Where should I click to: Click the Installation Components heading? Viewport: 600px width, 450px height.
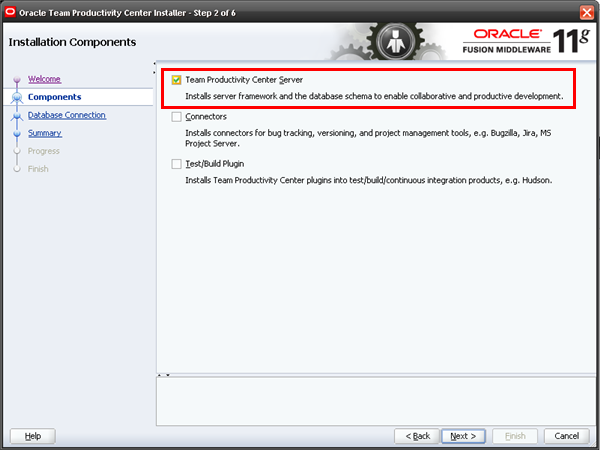pos(72,42)
